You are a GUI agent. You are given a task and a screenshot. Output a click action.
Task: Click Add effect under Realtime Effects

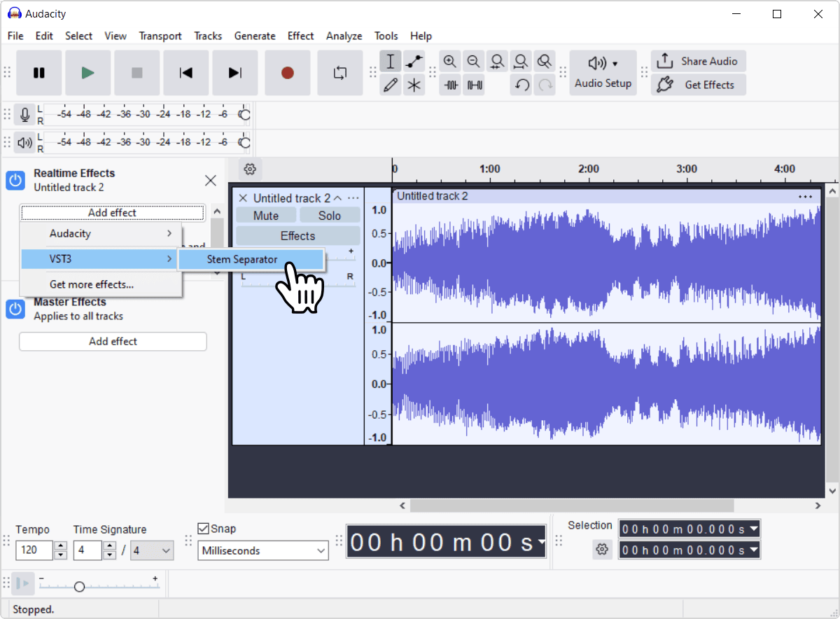(x=112, y=213)
